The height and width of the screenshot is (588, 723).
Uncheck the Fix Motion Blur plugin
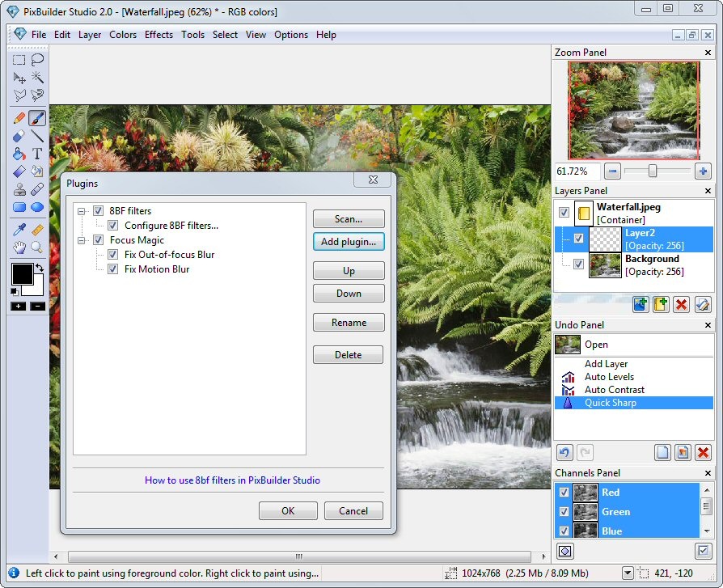click(x=113, y=269)
